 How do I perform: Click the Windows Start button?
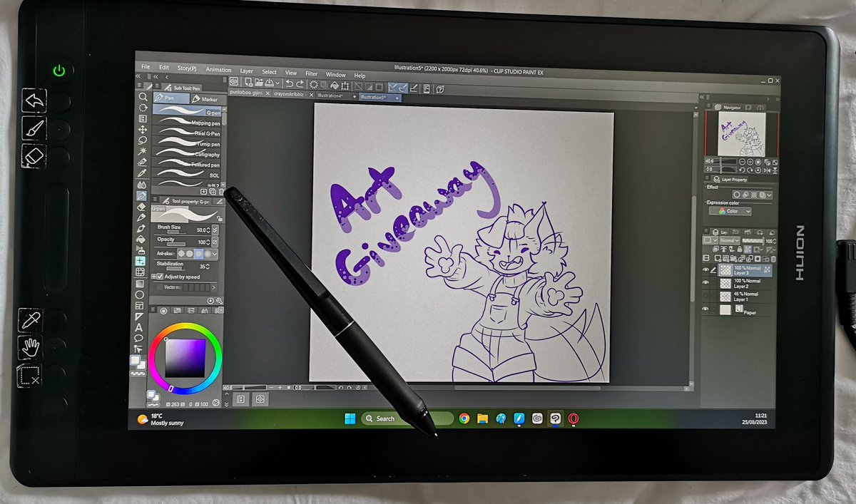(350, 418)
